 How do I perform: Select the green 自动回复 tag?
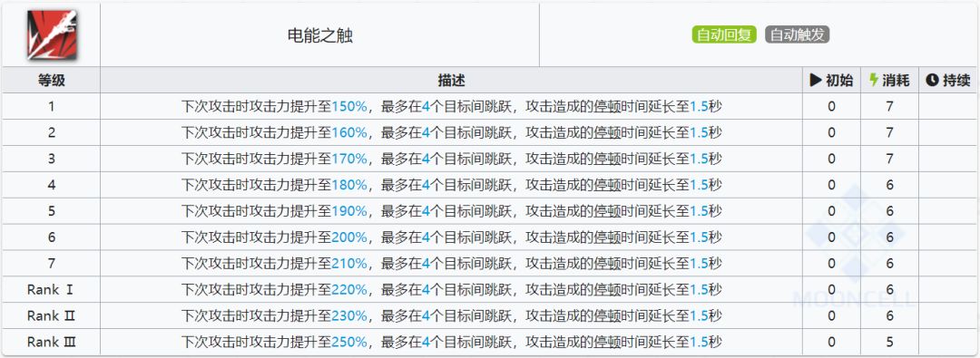click(x=724, y=35)
